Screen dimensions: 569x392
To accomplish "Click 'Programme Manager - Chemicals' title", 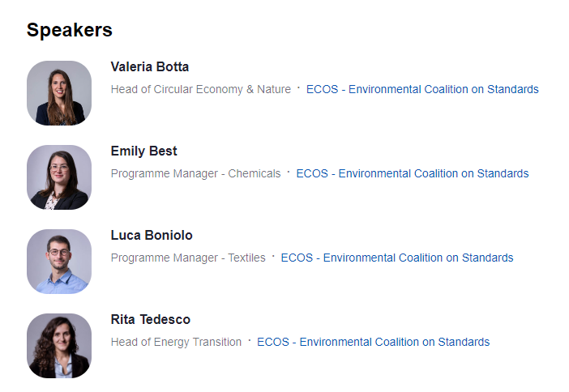I will (x=195, y=173).
